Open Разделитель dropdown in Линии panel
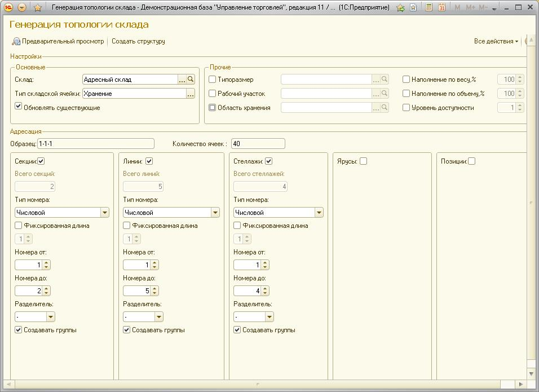 [159, 316]
